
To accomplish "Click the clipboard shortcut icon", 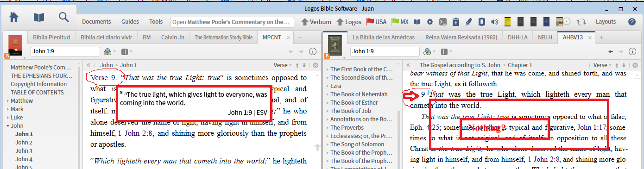I will [456, 22].
